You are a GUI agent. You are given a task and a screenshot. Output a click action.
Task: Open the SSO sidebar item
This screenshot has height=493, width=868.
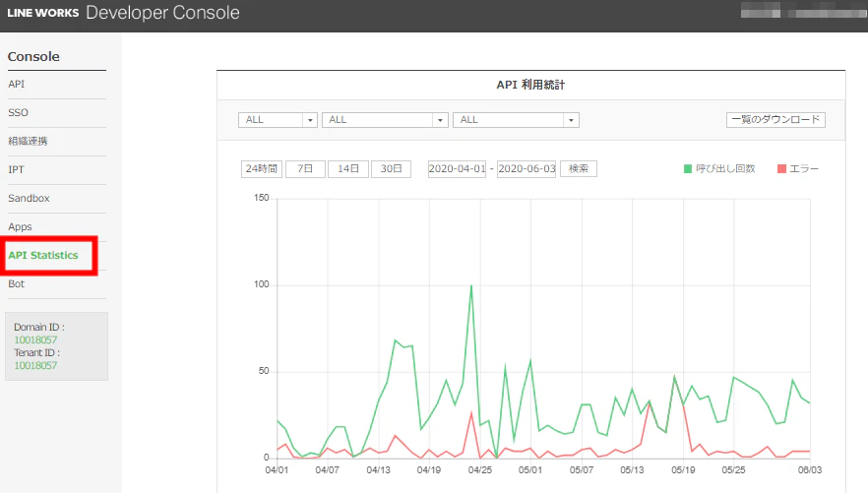click(19, 112)
